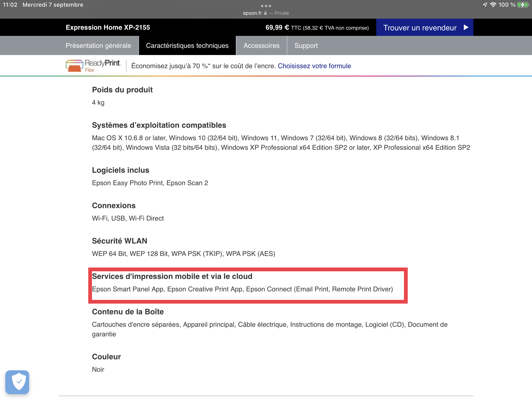
Task: Tap the Wi-Fi status icon
Action: click(493, 5)
